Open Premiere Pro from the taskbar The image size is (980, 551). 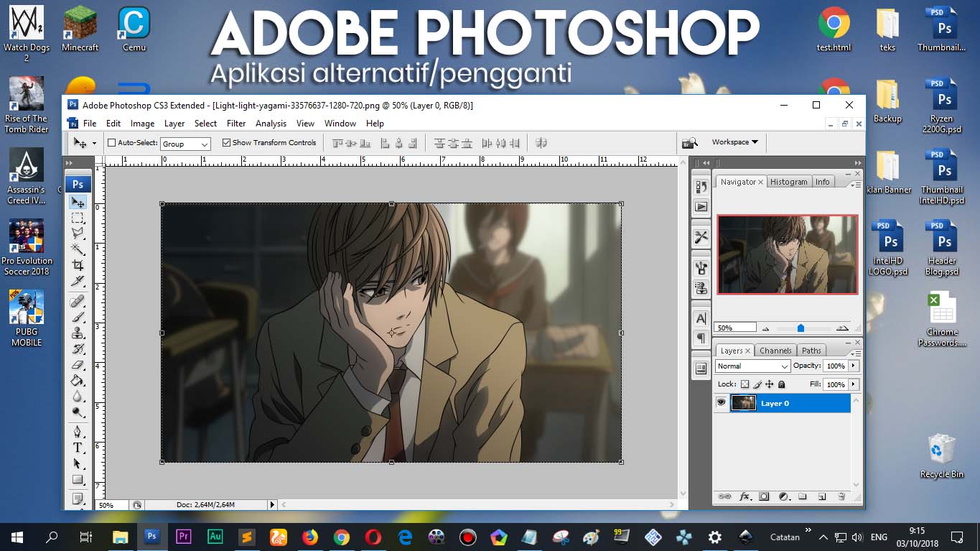pyautogui.click(x=182, y=537)
